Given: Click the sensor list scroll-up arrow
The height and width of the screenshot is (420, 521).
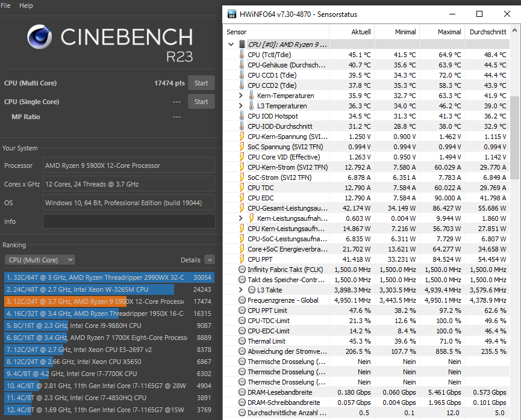Looking at the screenshot, I should [515, 31].
